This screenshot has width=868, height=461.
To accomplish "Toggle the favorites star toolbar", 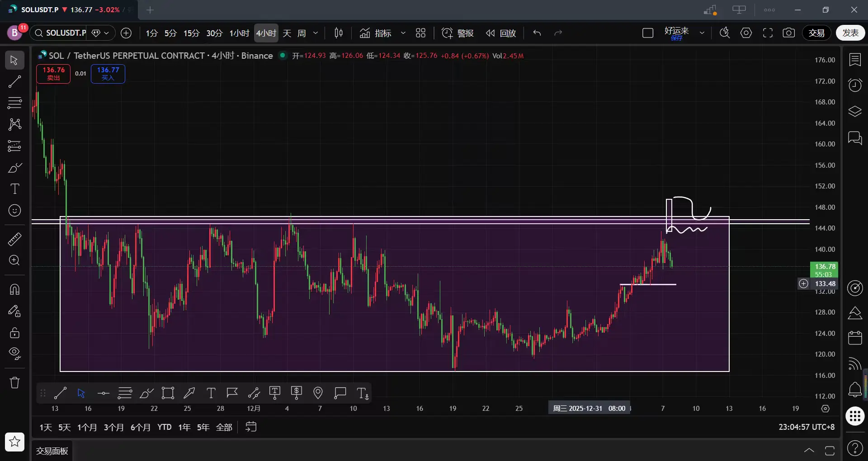I will (x=14, y=442).
